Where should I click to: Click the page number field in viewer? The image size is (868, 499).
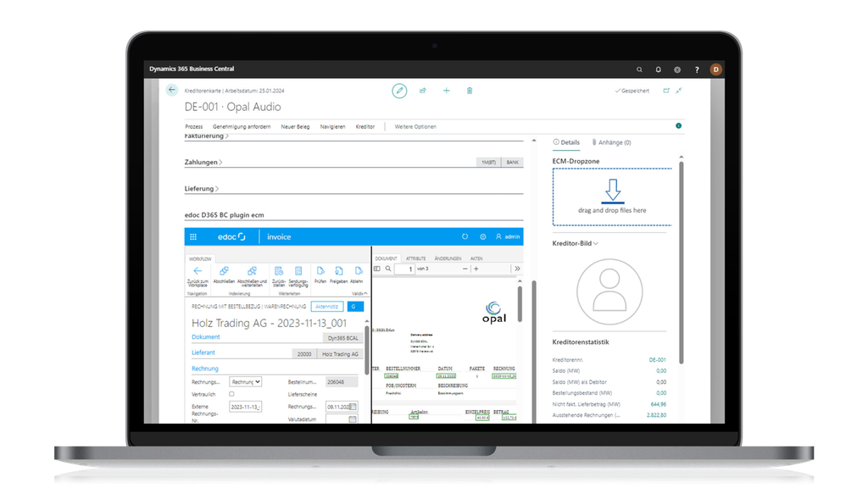[404, 269]
